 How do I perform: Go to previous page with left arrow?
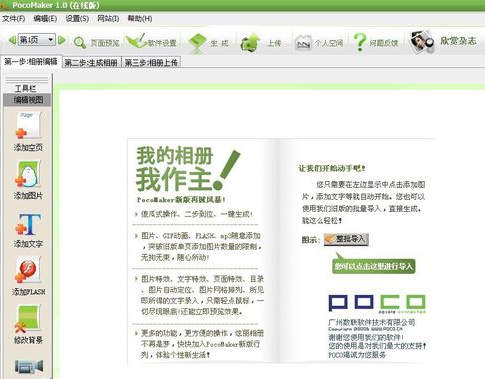(12, 40)
